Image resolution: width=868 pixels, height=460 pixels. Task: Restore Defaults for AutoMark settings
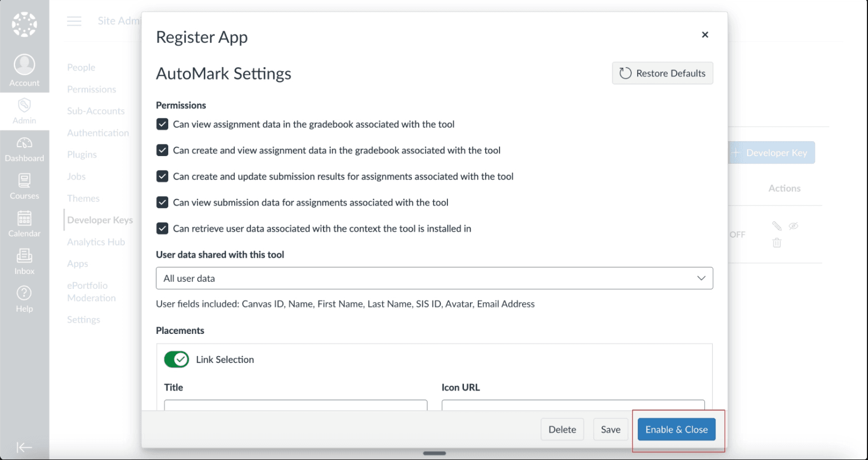tap(662, 73)
